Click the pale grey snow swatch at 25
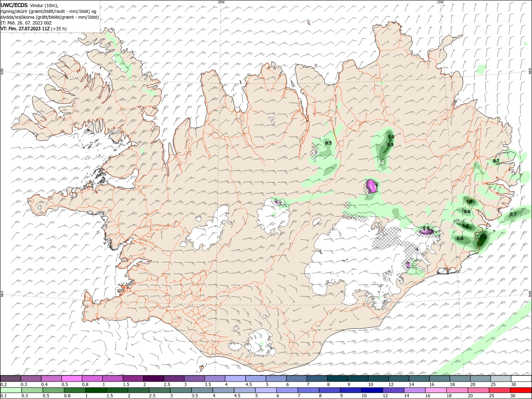The width and height of the screenshot is (532, 399). [500, 379]
